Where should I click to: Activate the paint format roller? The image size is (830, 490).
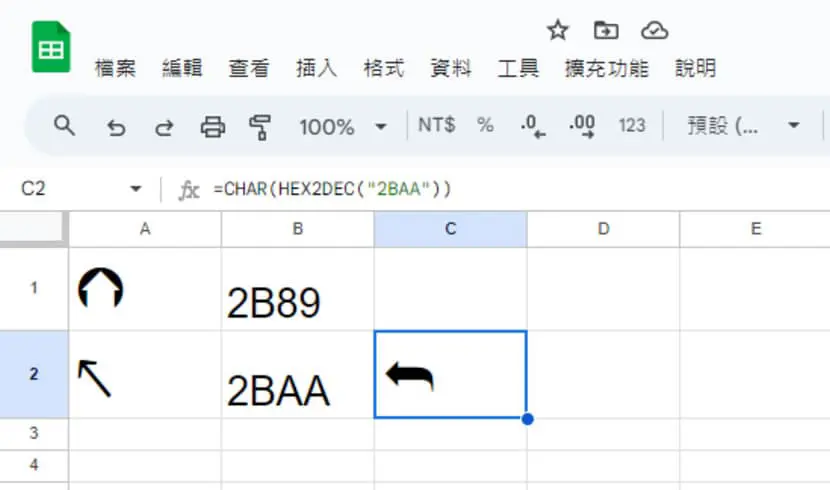[x=260, y=127]
